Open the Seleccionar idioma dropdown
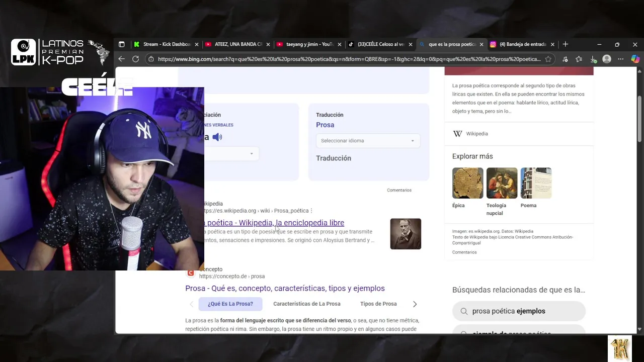644x362 pixels. tap(368, 141)
